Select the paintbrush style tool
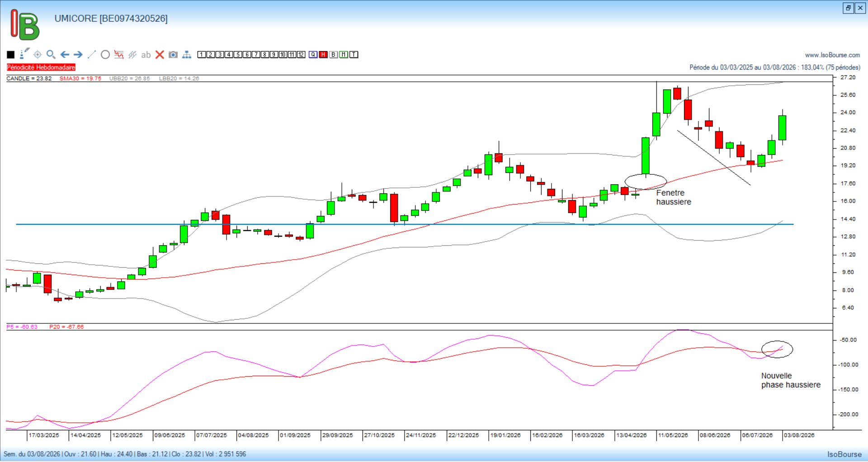This screenshot has height=462, width=868. [24, 54]
